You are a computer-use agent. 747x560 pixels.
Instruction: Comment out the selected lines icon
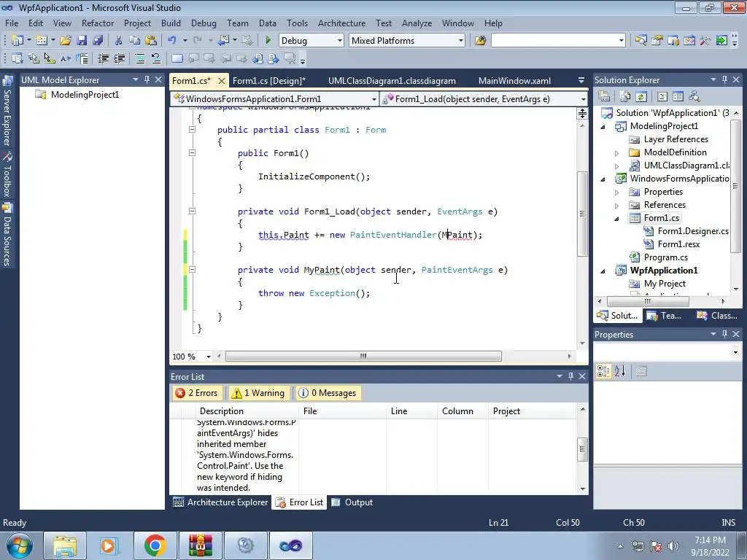click(140, 58)
